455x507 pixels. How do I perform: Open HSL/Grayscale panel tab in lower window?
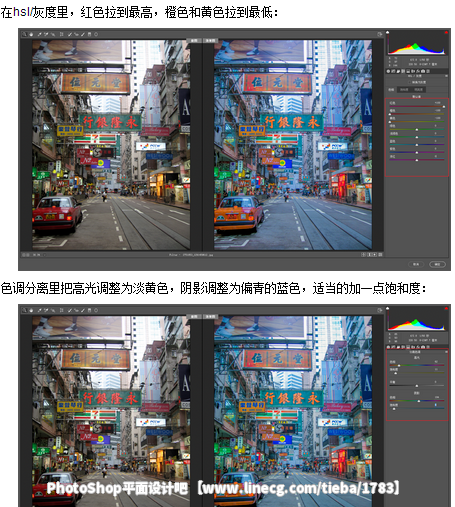[x=403, y=347]
